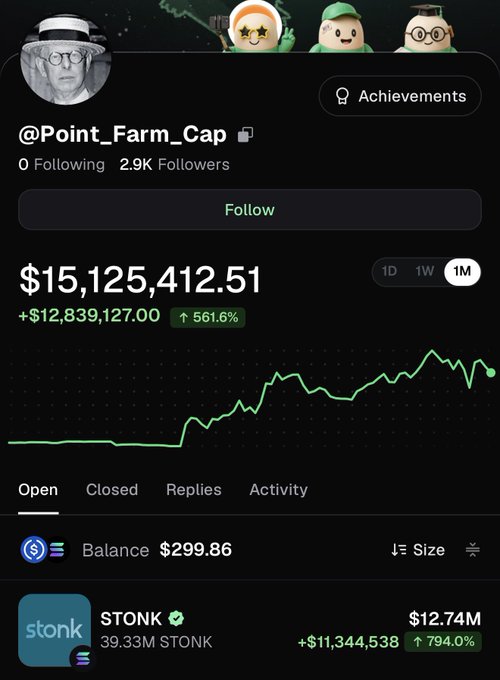This screenshot has height=680, width=500.
Task: Click the collapse positions icon beside Size
Action: coord(472,550)
